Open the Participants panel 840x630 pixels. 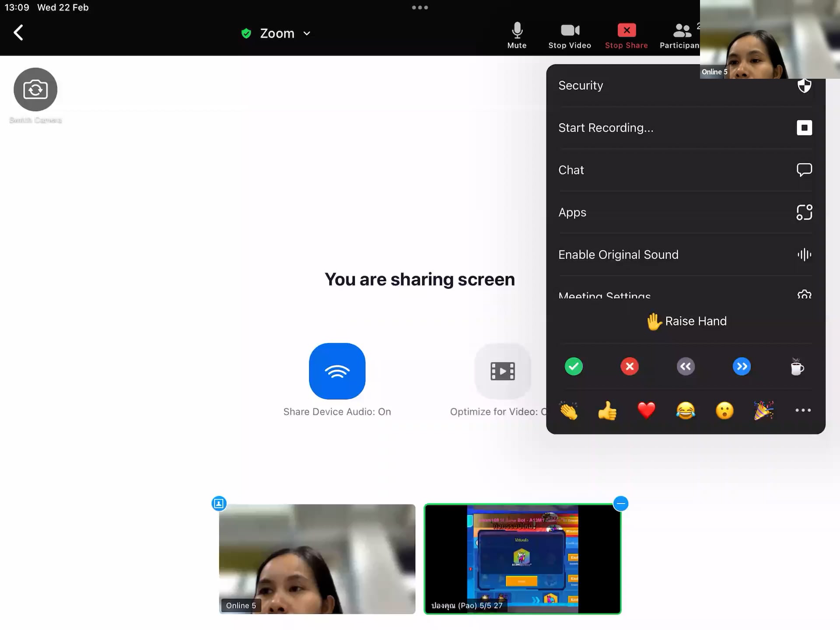click(680, 35)
